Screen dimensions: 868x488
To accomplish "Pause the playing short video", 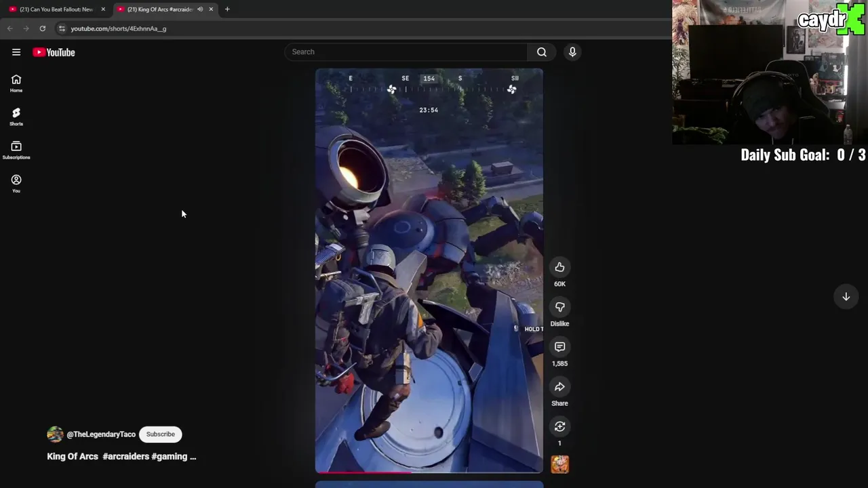I will [429, 270].
